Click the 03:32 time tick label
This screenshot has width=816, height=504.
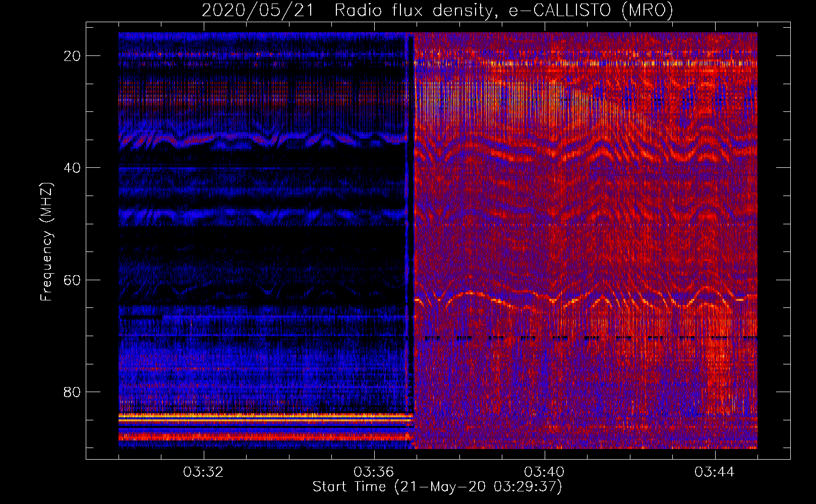click(203, 472)
